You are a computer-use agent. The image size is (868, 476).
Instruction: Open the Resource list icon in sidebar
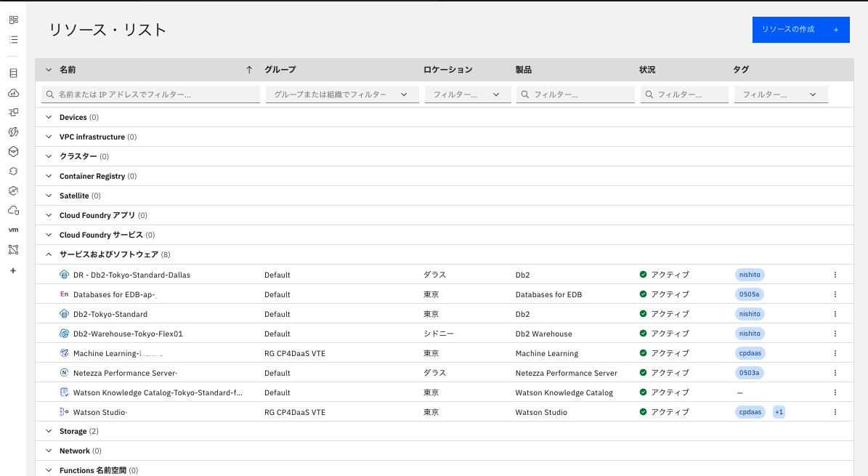click(x=13, y=40)
